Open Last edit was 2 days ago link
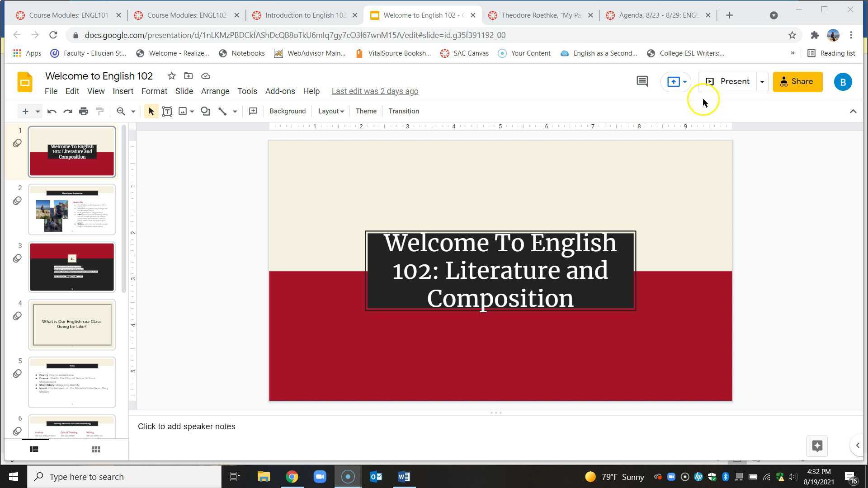The height and width of the screenshot is (488, 868). point(375,91)
